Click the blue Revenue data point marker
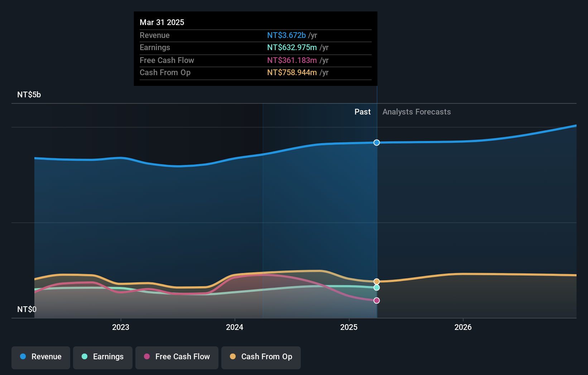 [x=377, y=142]
